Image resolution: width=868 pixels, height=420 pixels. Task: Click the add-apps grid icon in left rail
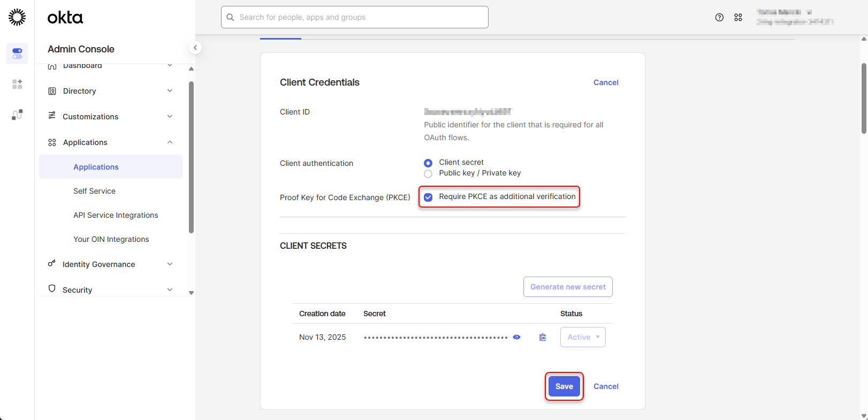(x=17, y=84)
